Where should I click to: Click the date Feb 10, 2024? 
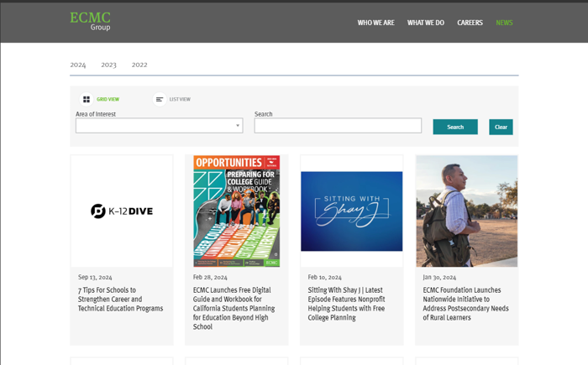click(325, 277)
